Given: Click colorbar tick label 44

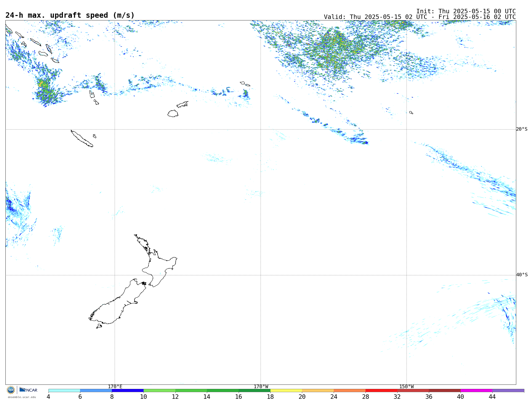Looking at the screenshot, I should click(x=492, y=397).
